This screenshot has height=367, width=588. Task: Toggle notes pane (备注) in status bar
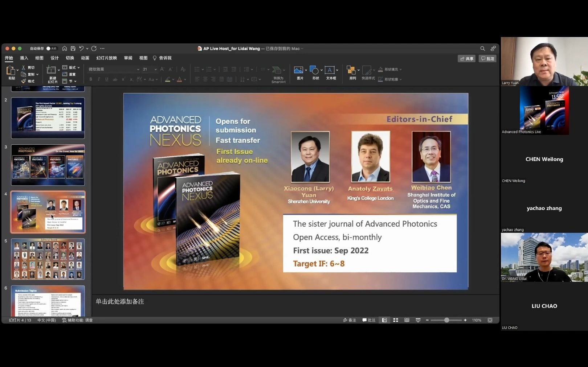pos(349,320)
